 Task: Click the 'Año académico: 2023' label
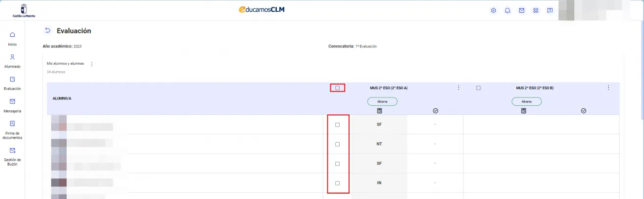pyautogui.click(x=62, y=46)
